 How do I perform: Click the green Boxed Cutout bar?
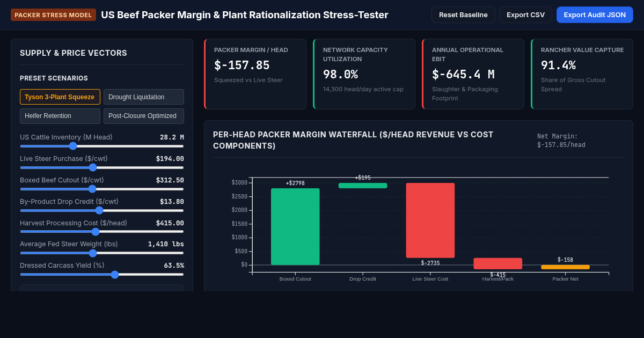tap(295, 226)
